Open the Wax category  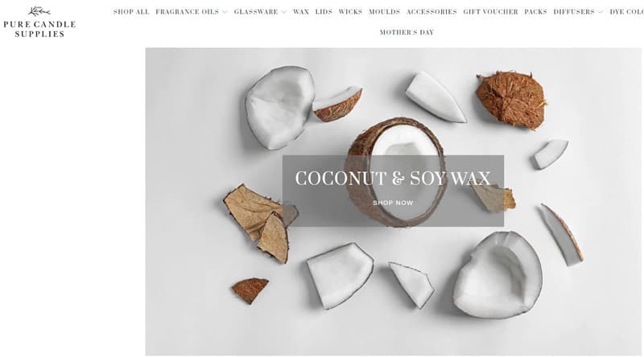(301, 12)
